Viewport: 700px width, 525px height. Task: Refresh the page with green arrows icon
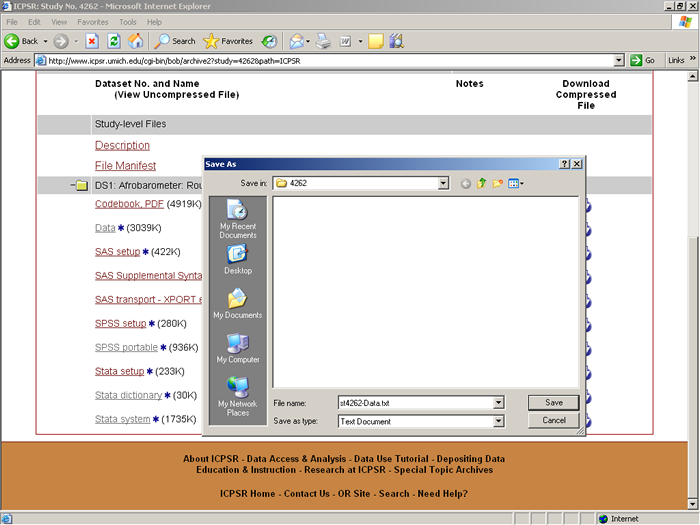pyautogui.click(x=114, y=41)
